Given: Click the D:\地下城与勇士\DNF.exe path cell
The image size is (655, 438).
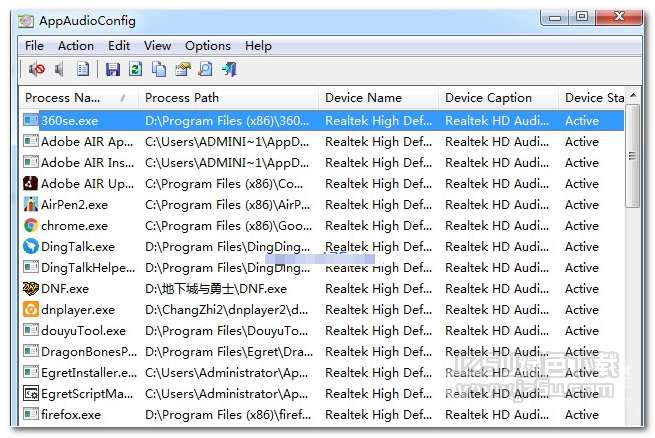Looking at the screenshot, I should (216, 289).
